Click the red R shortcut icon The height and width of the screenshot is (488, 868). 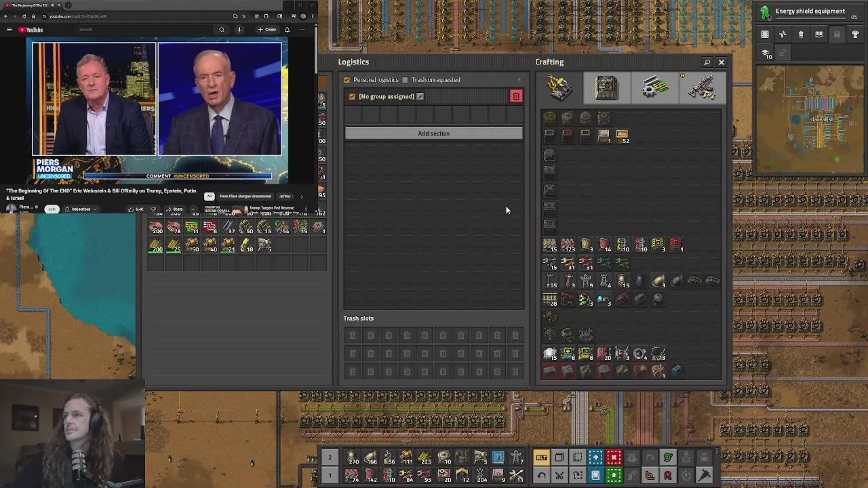667,476
